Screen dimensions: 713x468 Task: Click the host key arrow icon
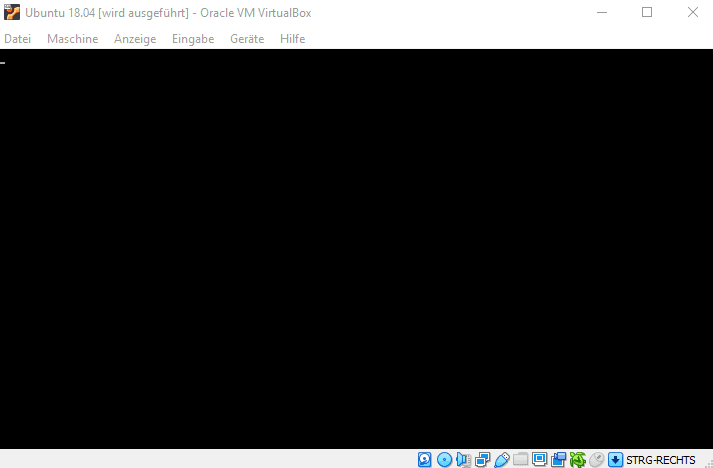click(615, 459)
